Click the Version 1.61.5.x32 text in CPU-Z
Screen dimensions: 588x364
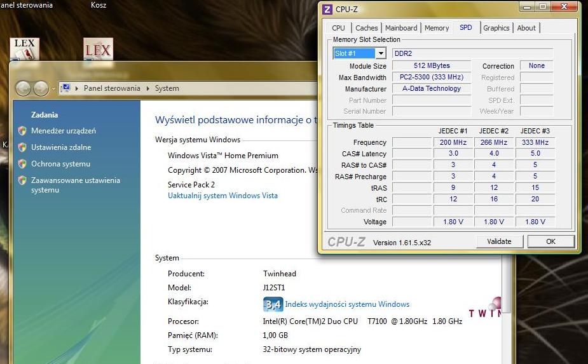(x=402, y=243)
